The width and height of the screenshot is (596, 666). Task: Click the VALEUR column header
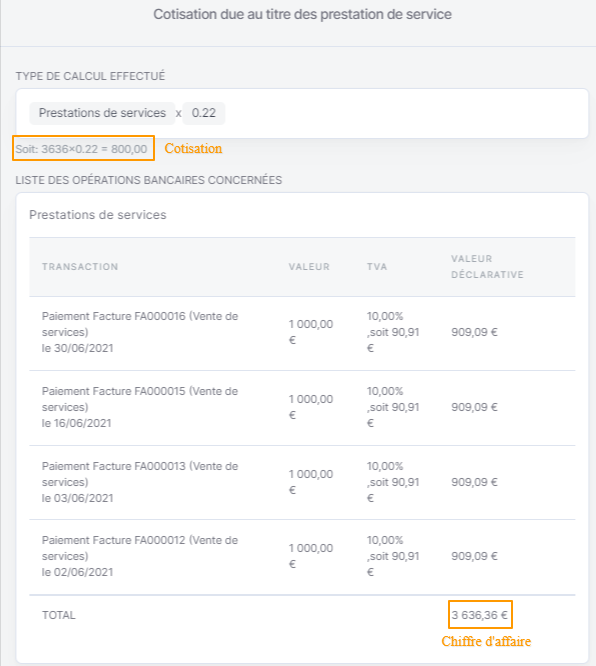[x=309, y=267]
